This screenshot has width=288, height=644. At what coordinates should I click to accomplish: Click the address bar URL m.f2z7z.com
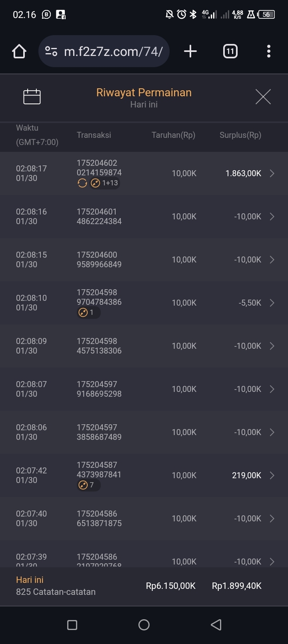click(113, 52)
